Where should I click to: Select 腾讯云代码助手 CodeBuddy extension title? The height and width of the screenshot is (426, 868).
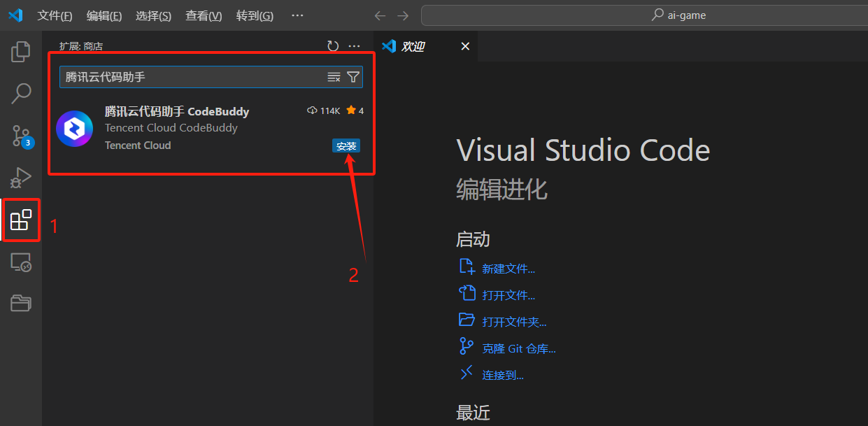tap(177, 111)
